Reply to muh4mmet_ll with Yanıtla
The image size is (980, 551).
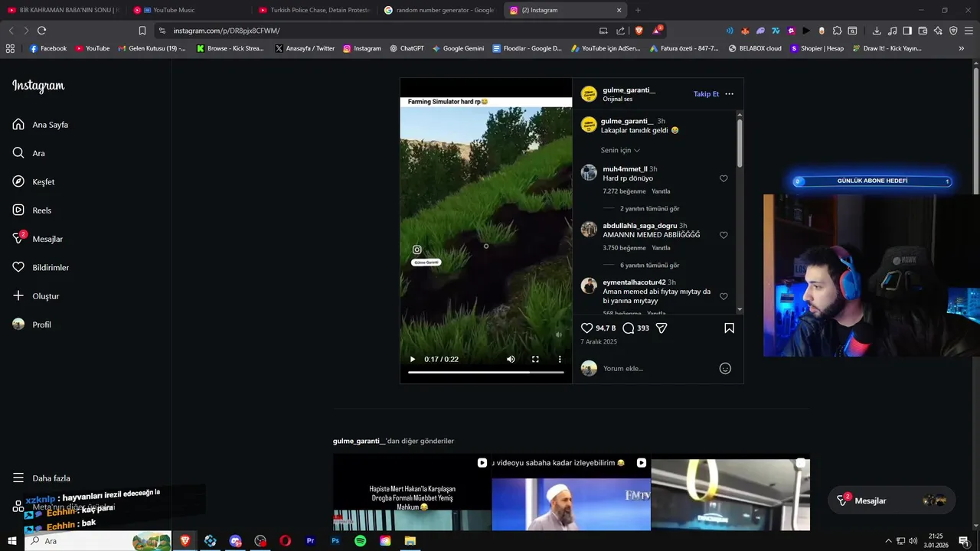click(661, 191)
